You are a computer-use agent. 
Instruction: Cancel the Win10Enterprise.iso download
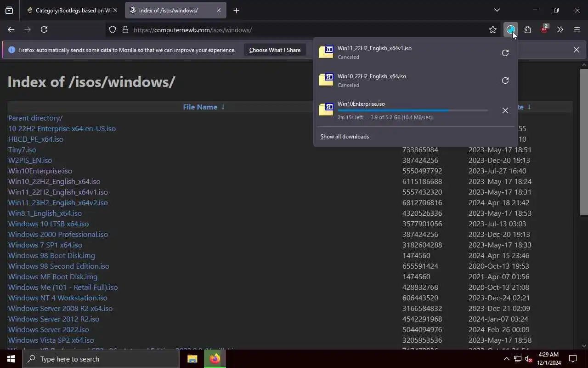(x=505, y=110)
